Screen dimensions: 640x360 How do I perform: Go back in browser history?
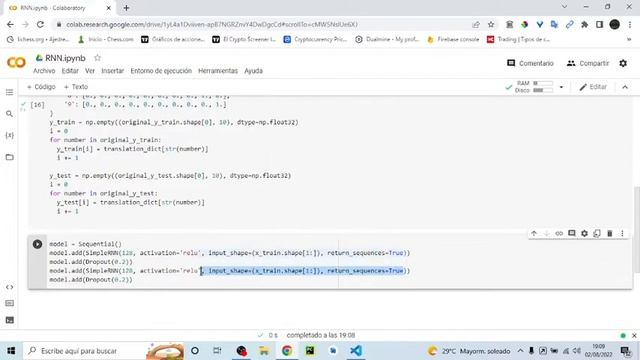(x=10, y=24)
